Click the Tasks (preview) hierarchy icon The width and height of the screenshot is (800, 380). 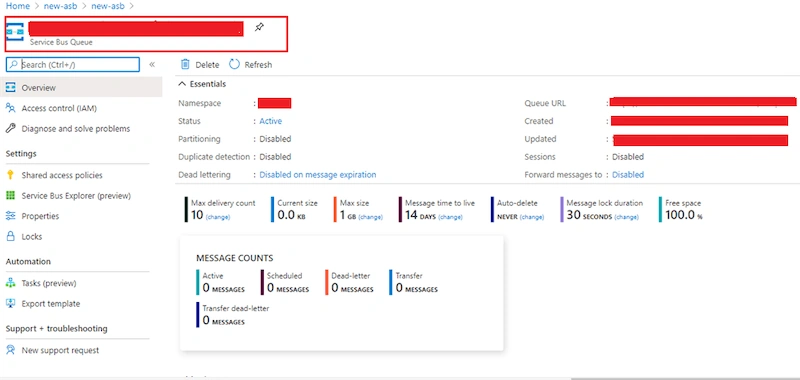(11, 283)
